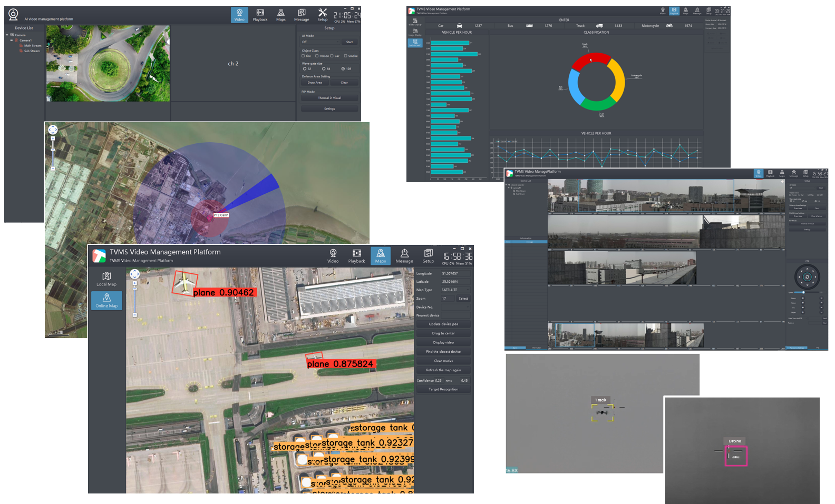Click Find the closest device button

(443, 352)
